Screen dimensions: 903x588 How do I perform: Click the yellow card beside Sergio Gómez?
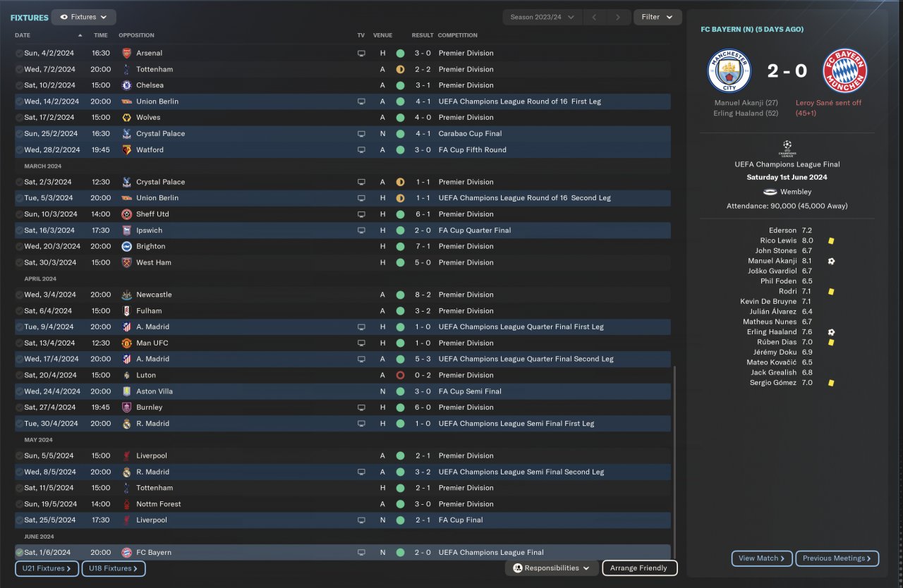(x=832, y=383)
